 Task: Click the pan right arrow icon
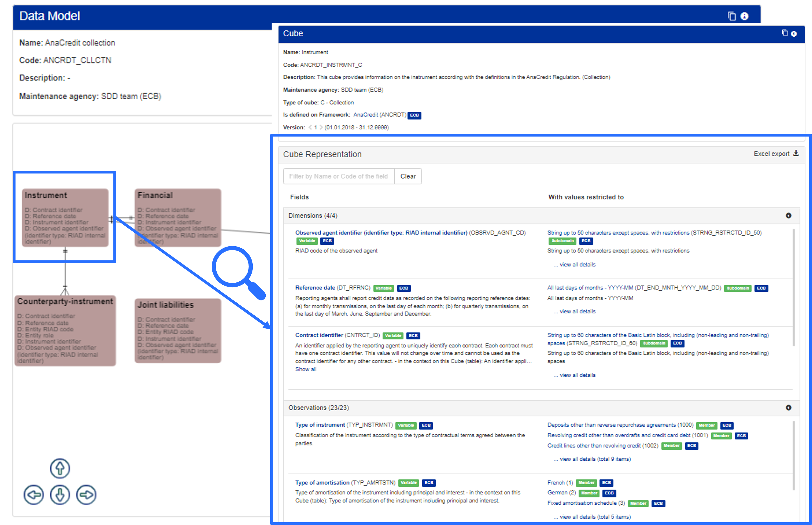tap(86, 494)
